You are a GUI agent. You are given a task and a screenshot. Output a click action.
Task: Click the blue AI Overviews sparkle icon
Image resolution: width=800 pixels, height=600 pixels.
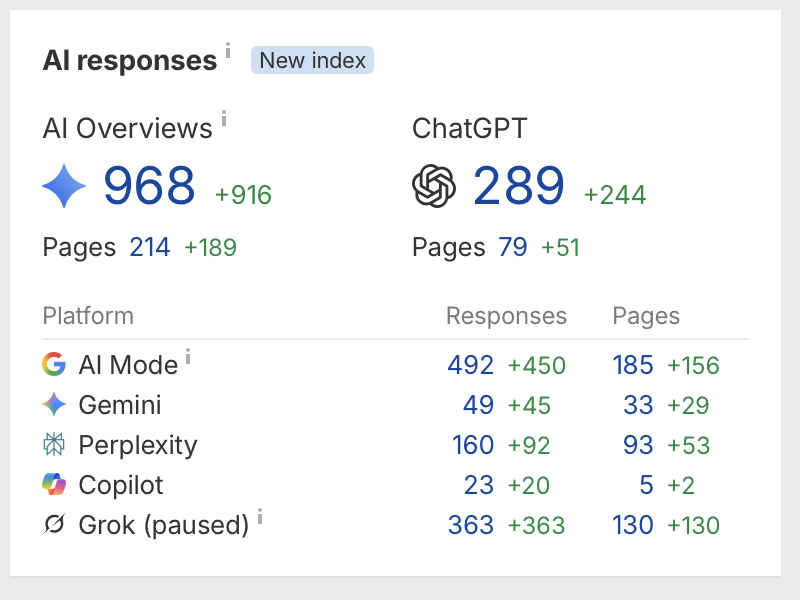pyautogui.click(x=64, y=186)
